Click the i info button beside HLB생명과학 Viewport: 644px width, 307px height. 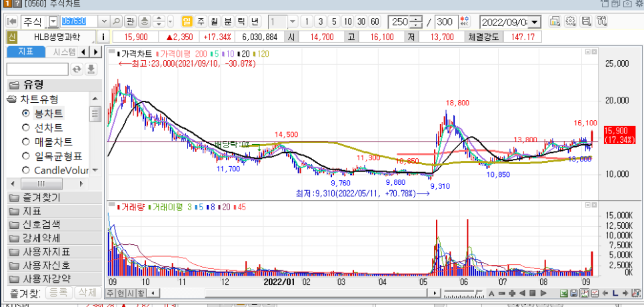click(103, 37)
